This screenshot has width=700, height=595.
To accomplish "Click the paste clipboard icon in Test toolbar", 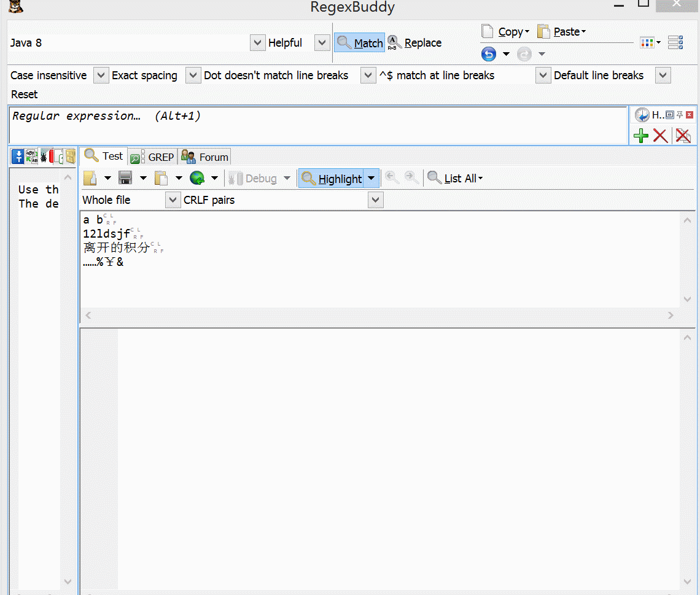I will 161,179.
